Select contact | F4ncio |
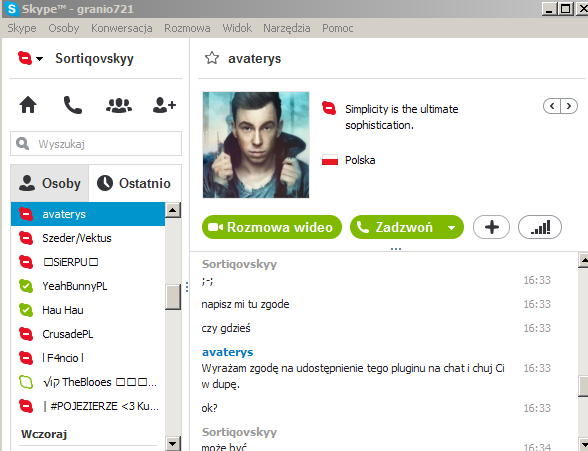This screenshot has height=451, width=588. pyautogui.click(x=88, y=358)
